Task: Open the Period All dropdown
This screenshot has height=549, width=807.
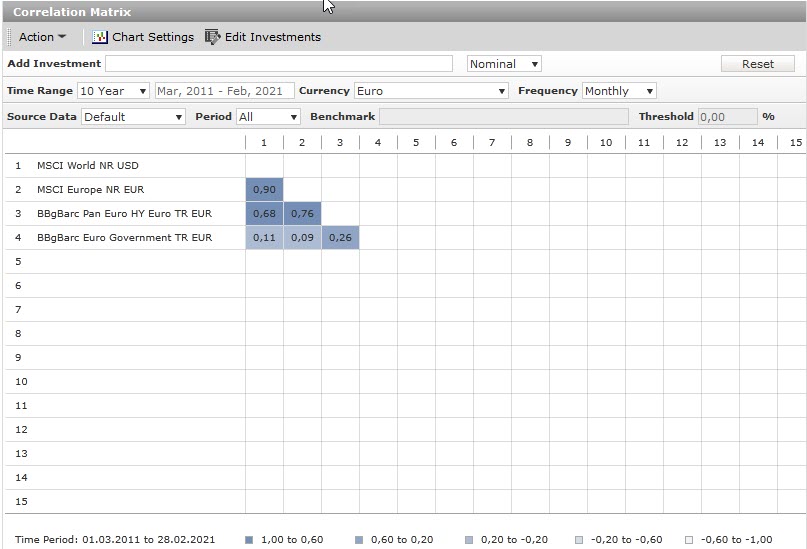Action: click(268, 117)
